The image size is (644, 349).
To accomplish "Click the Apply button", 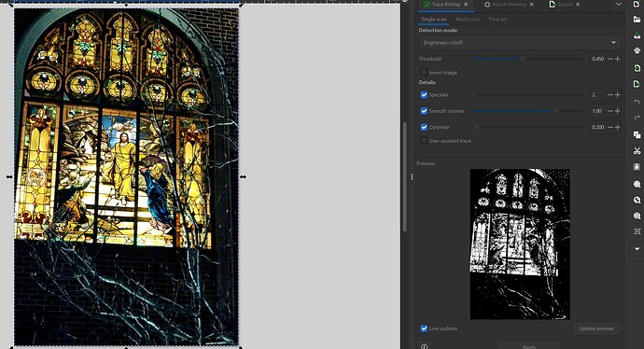I will [529, 345].
